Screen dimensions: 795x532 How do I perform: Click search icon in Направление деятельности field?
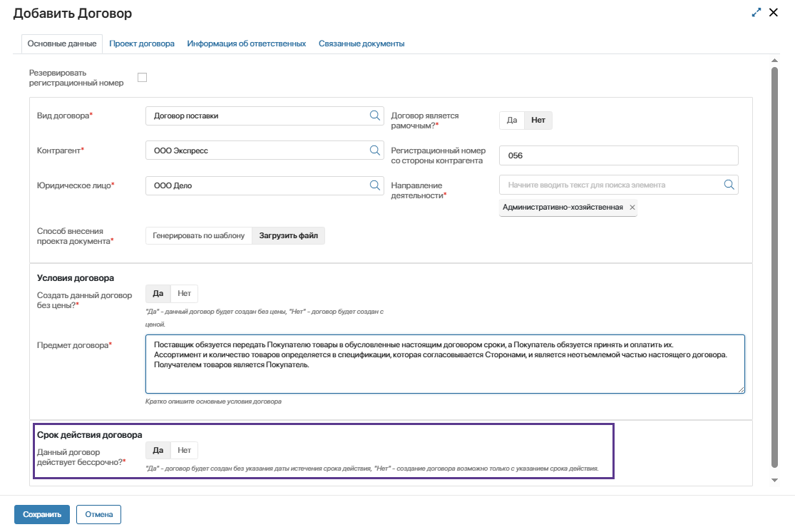[729, 185]
